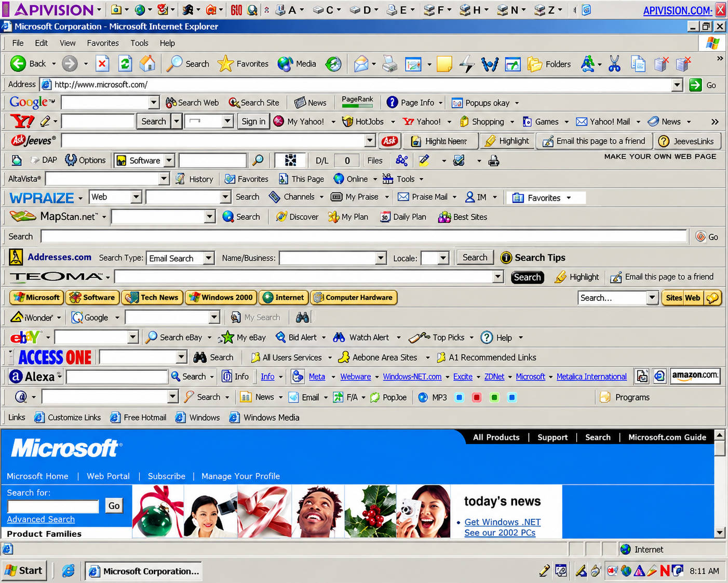Click the Yahoo! pencil edit icon
This screenshot has width=728, height=583.
pyautogui.click(x=45, y=122)
